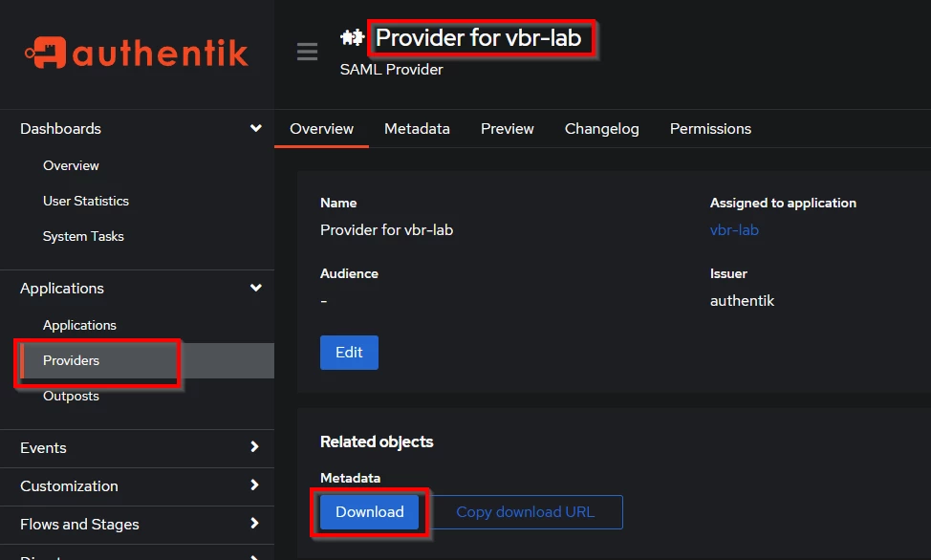The width and height of the screenshot is (931, 560).
Task: Click the 'Provider for vbr-lab' page title
Action: 479,38
